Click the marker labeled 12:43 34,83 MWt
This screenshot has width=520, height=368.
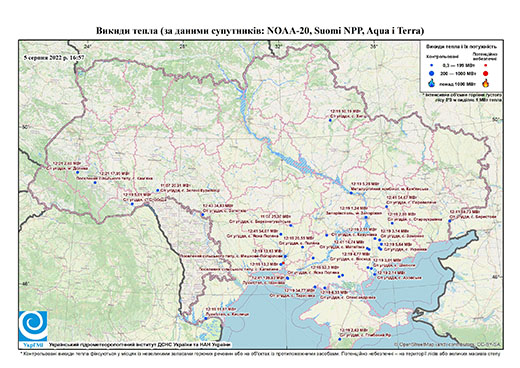[x=202, y=215]
